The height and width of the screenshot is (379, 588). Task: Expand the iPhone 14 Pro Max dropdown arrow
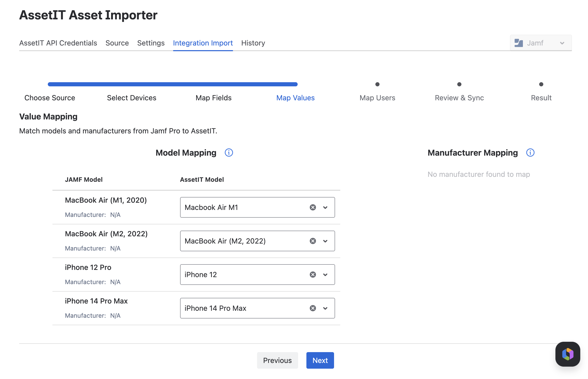point(325,308)
